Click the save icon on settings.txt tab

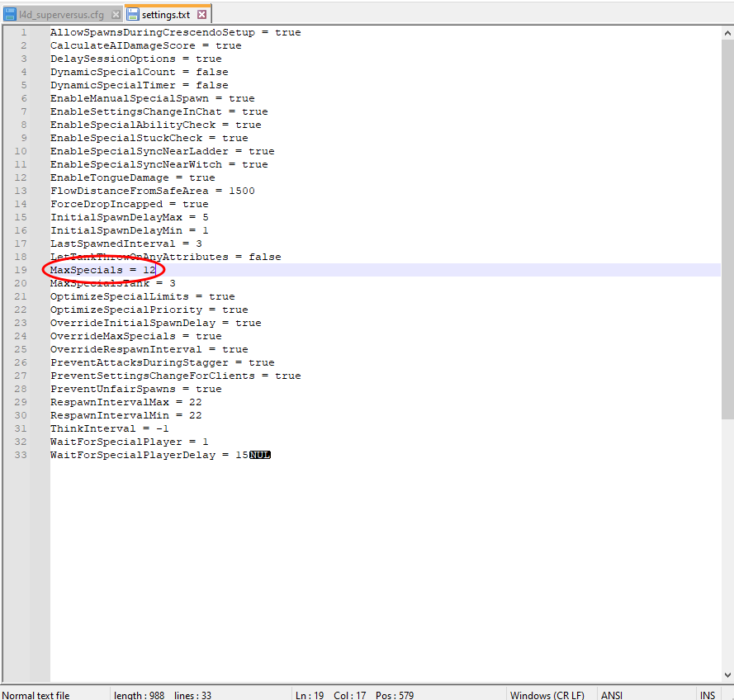click(x=133, y=15)
